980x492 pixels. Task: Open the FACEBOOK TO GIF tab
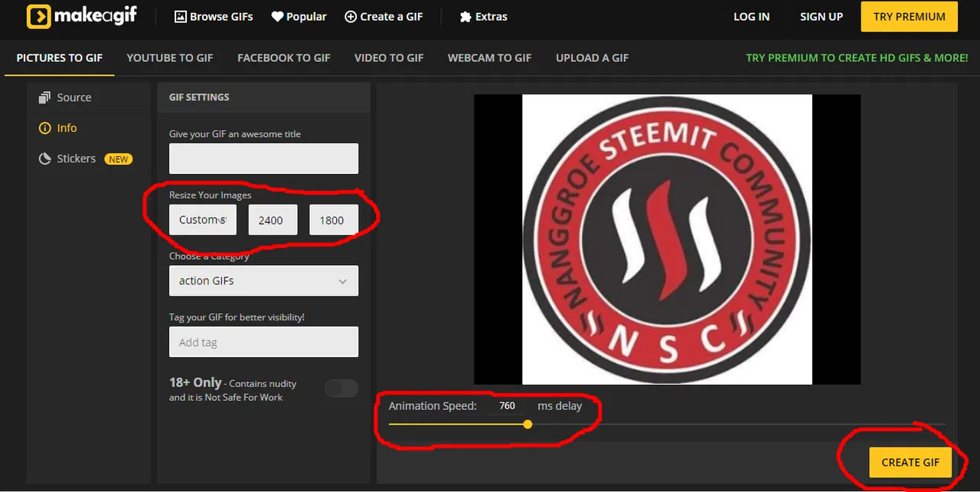[284, 57]
